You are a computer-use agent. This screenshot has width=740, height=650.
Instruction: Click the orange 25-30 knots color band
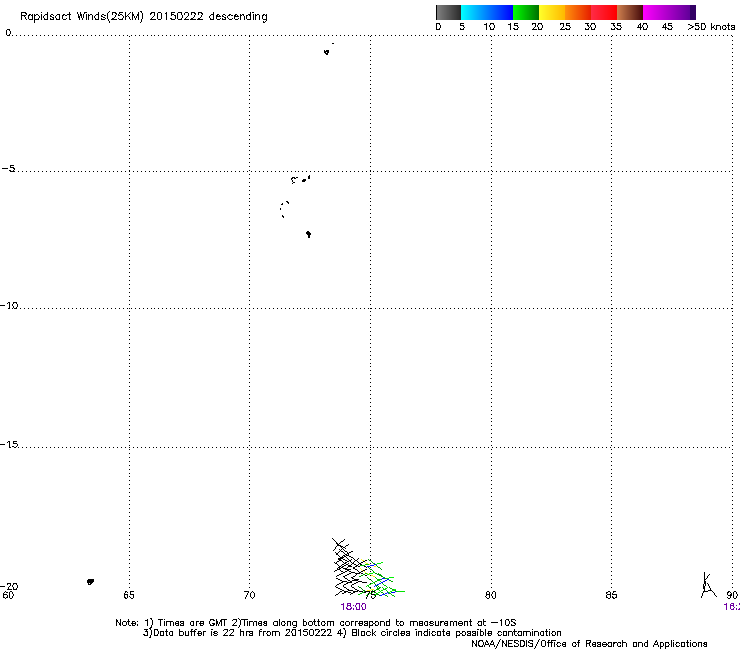click(578, 12)
